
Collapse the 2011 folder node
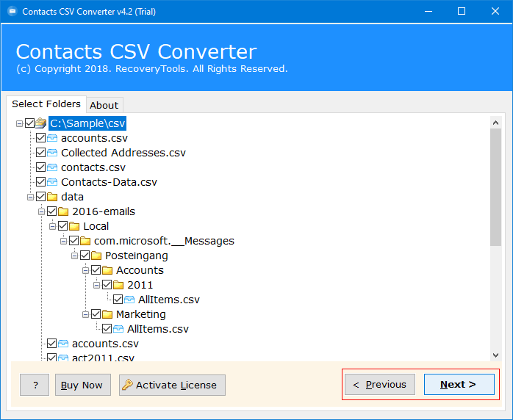click(x=96, y=286)
